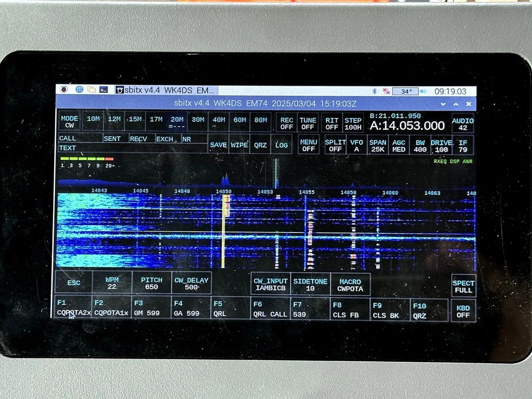Switch to the 15M band
Viewport: 532px width, 399px height.
(x=135, y=121)
